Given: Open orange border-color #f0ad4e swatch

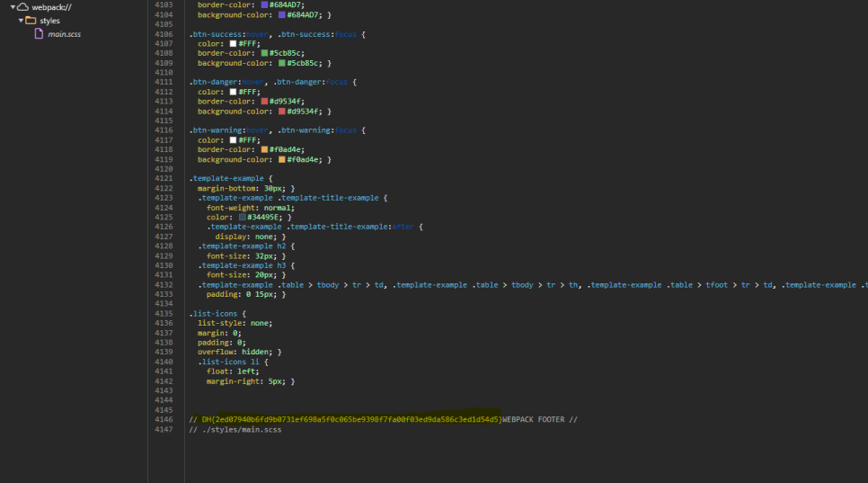Looking at the screenshot, I should coord(264,149).
